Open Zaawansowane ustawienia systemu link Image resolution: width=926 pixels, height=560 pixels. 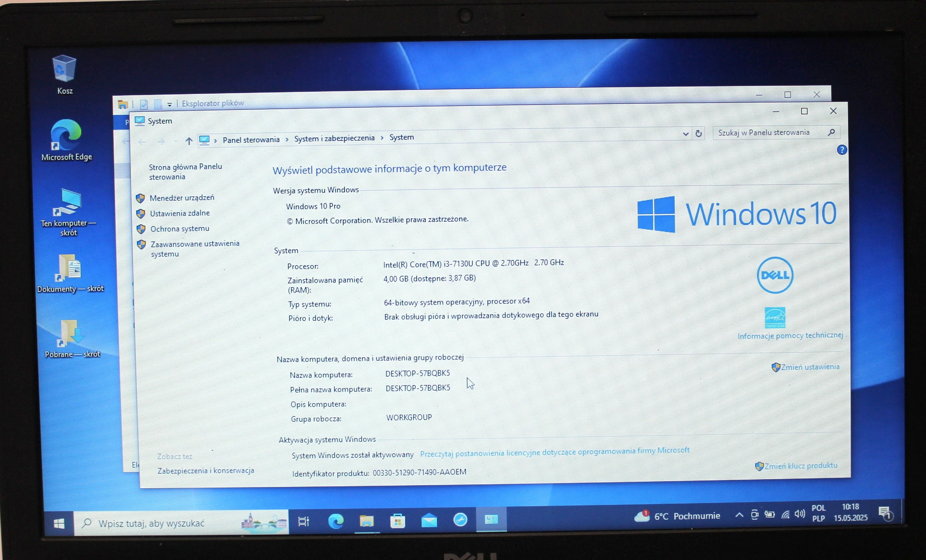pyautogui.click(x=195, y=249)
